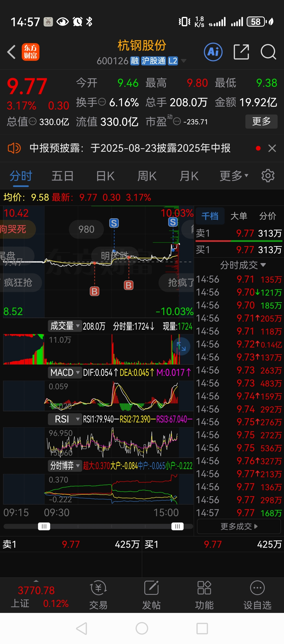Switch to 月K tab

click(189, 176)
